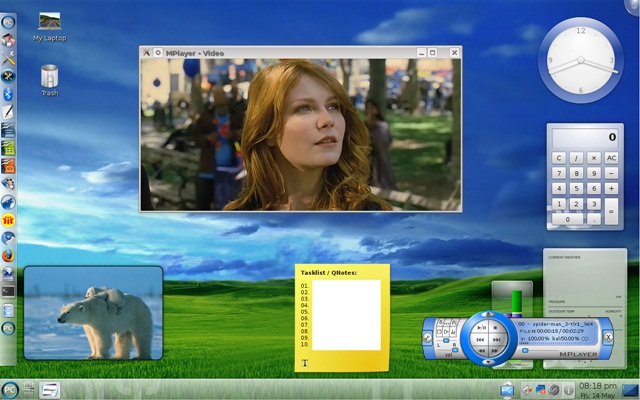Open the light-blue document icon in dock

click(8, 311)
